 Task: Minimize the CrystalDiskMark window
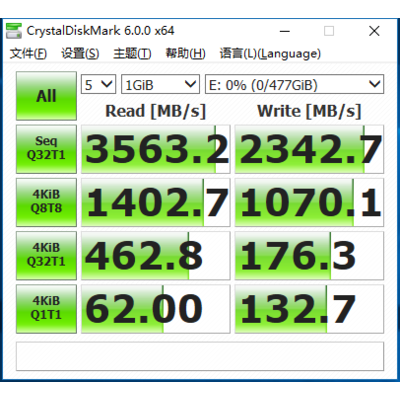coord(285,31)
